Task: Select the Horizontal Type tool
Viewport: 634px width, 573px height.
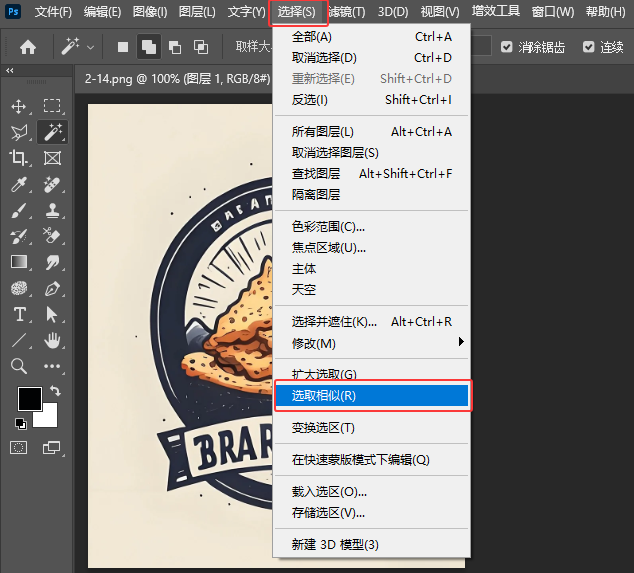Action: pyautogui.click(x=19, y=314)
